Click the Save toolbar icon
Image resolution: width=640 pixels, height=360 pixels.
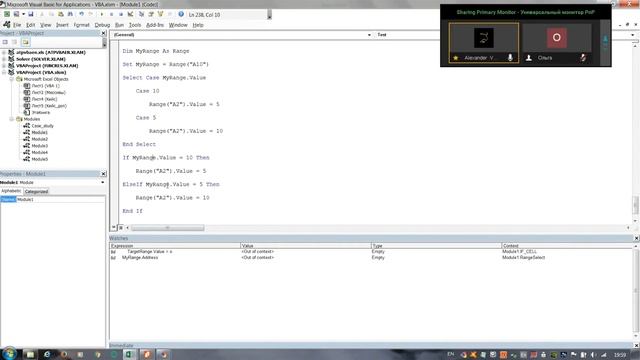(31, 14)
